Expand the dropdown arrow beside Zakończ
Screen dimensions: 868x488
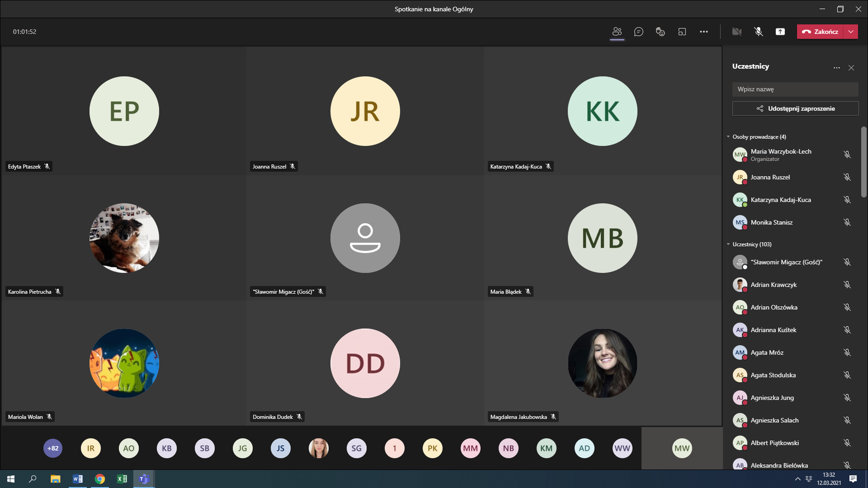point(851,31)
